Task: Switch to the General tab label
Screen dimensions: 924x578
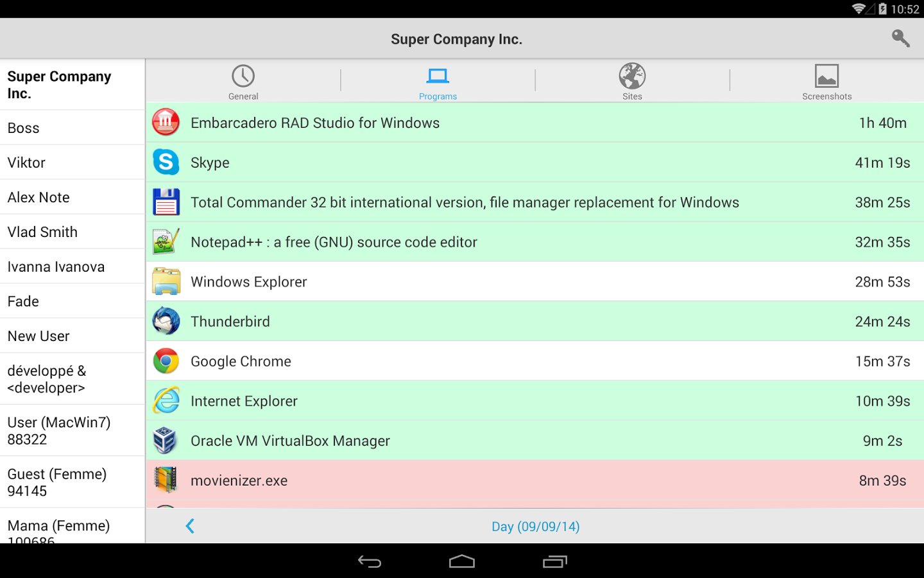Action: 243,96
